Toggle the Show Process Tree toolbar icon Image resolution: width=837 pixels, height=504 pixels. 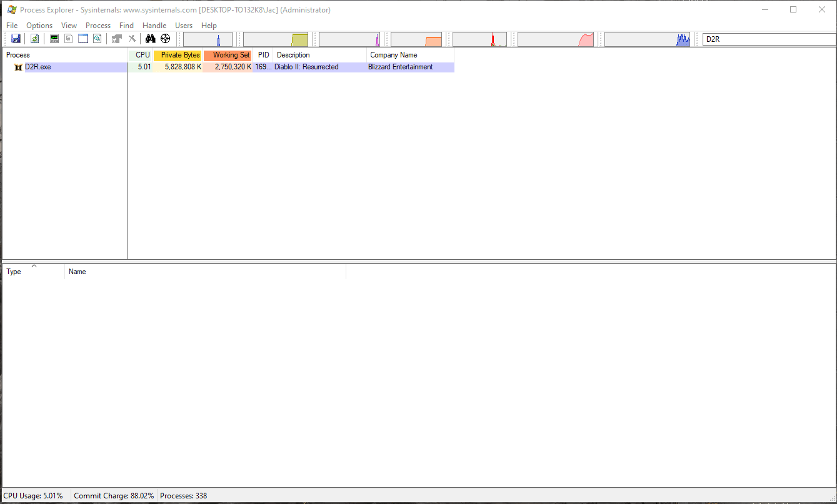(x=69, y=39)
